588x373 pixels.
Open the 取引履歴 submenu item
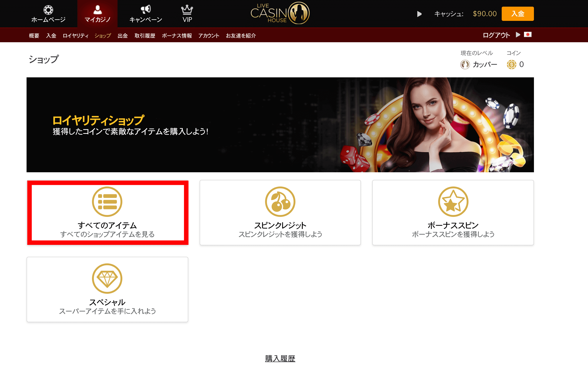coord(145,36)
